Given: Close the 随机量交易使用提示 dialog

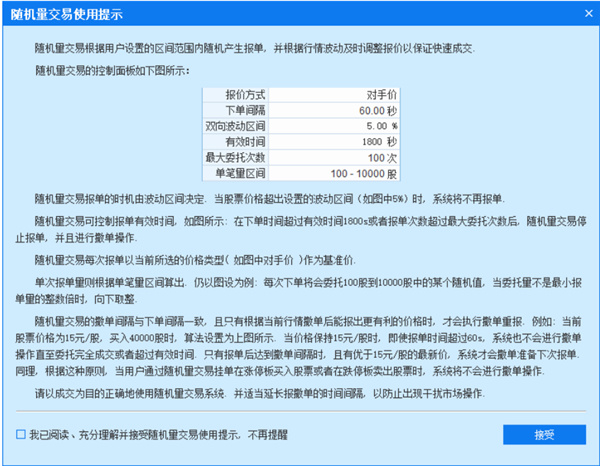Looking at the screenshot, I should pos(584,11).
